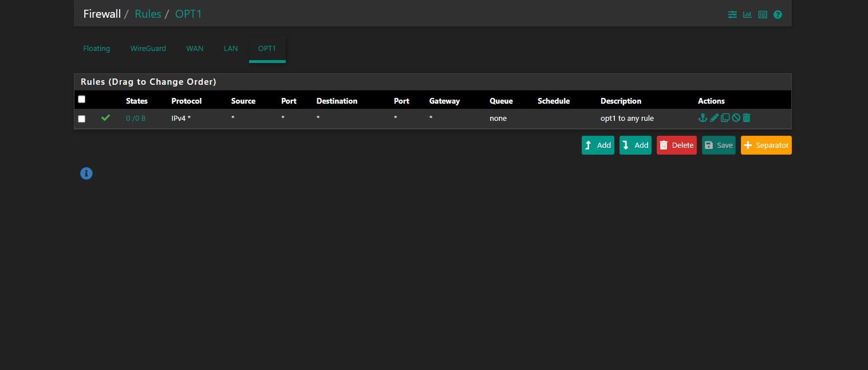Toggle the select-all rules checkbox
This screenshot has width=868, height=370.
pyautogui.click(x=81, y=99)
